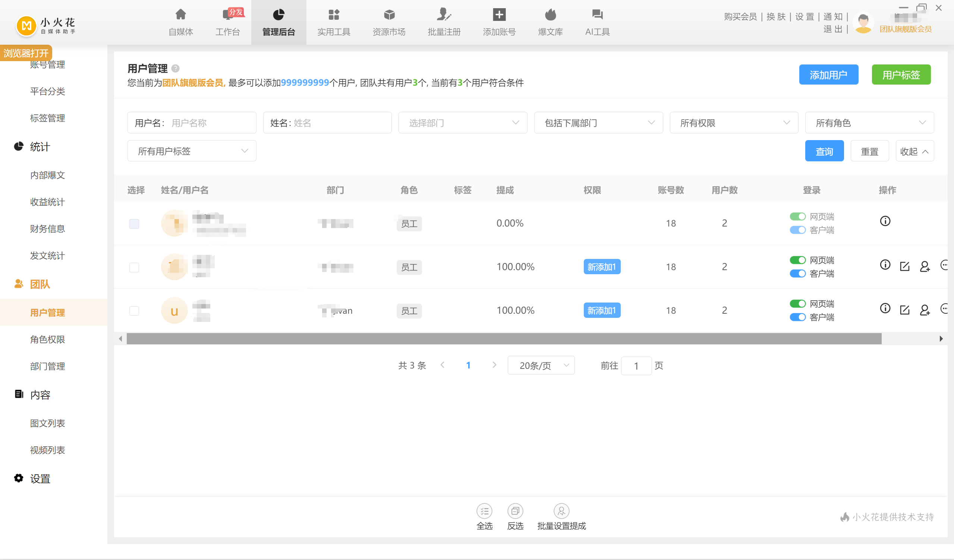The height and width of the screenshot is (560, 954).
Task: Toggle 客户端 login for first user
Action: tap(797, 230)
